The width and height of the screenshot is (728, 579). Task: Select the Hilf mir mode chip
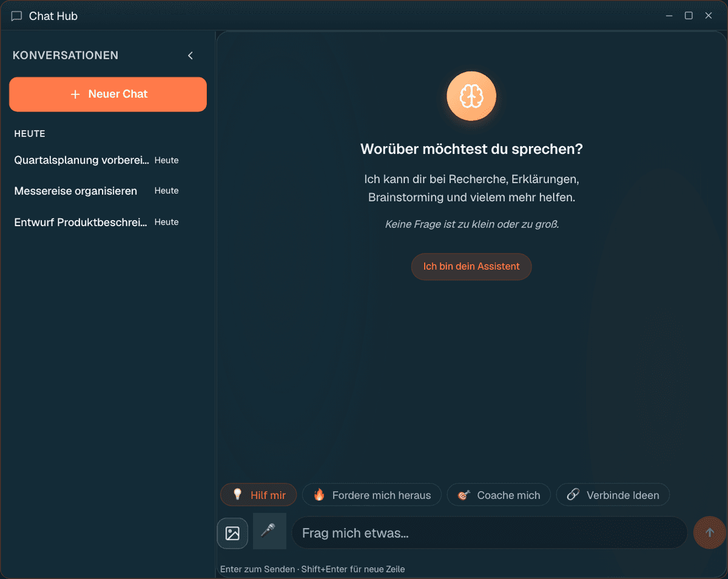coord(258,495)
